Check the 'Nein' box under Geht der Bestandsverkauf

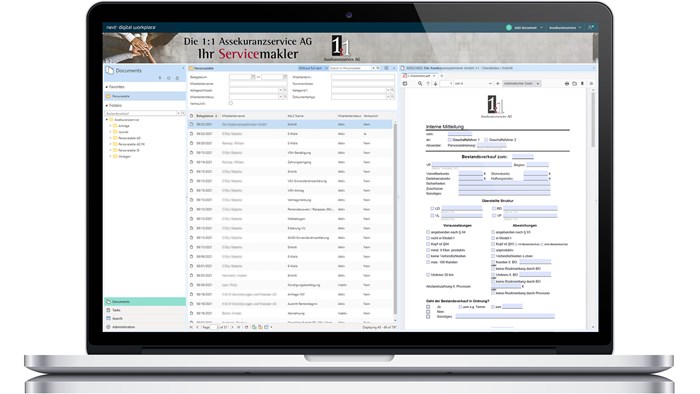pos(428,312)
